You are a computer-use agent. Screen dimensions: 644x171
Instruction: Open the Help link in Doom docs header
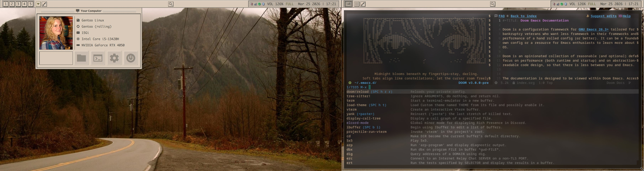coord(627,16)
